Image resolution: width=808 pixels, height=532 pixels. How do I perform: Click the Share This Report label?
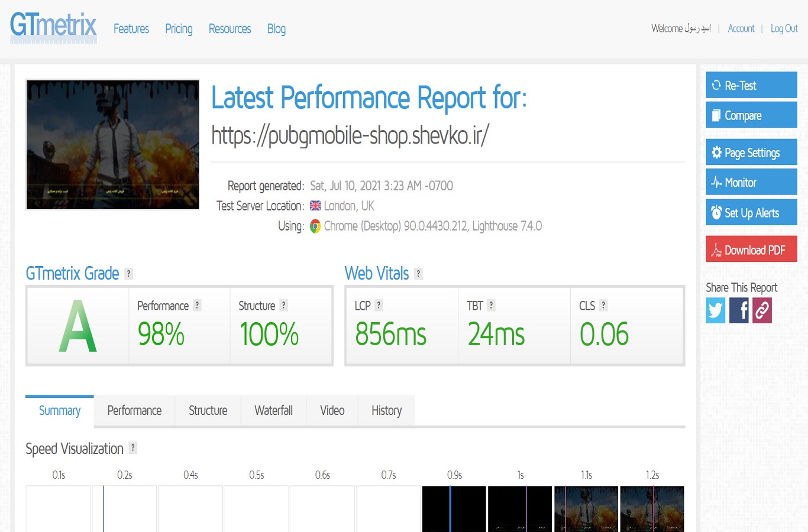point(741,288)
